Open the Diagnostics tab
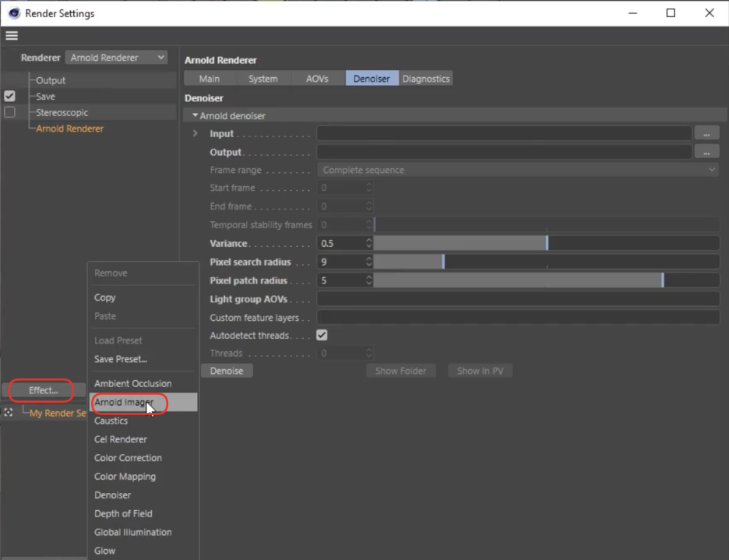 click(426, 79)
